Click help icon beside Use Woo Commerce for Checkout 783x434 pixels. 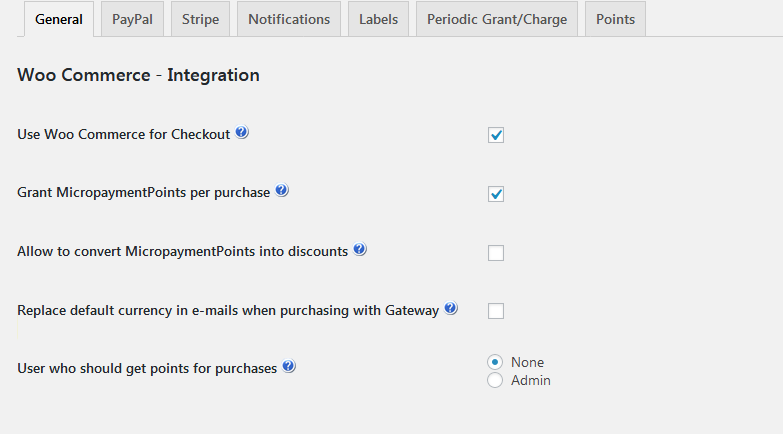tap(242, 133)
